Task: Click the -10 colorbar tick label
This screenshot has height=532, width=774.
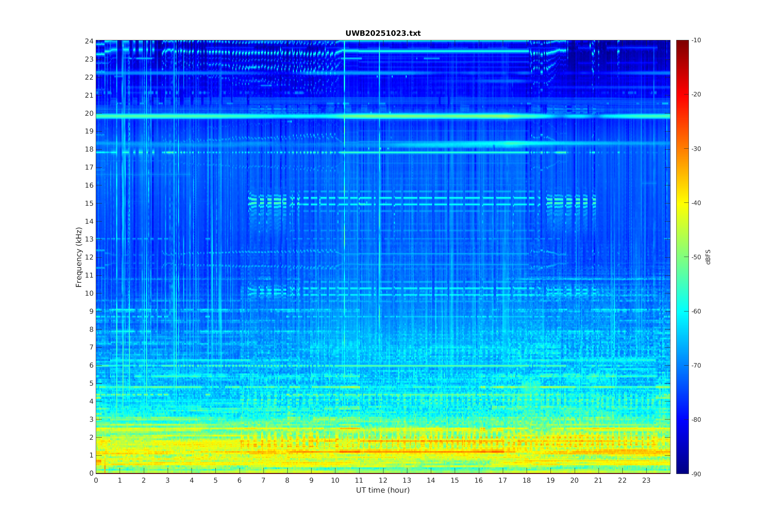Action: [696, 40]
